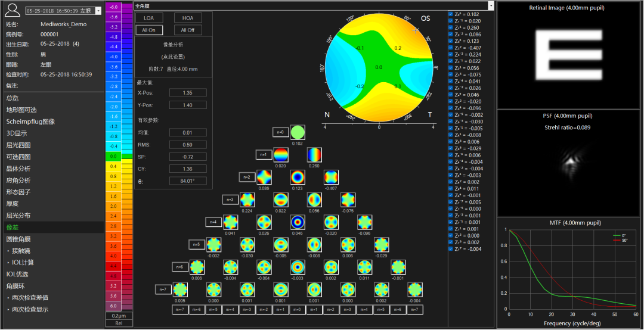
Task: Select the coma thumbnail valued 0.056
Action: [x=315, y=200]
